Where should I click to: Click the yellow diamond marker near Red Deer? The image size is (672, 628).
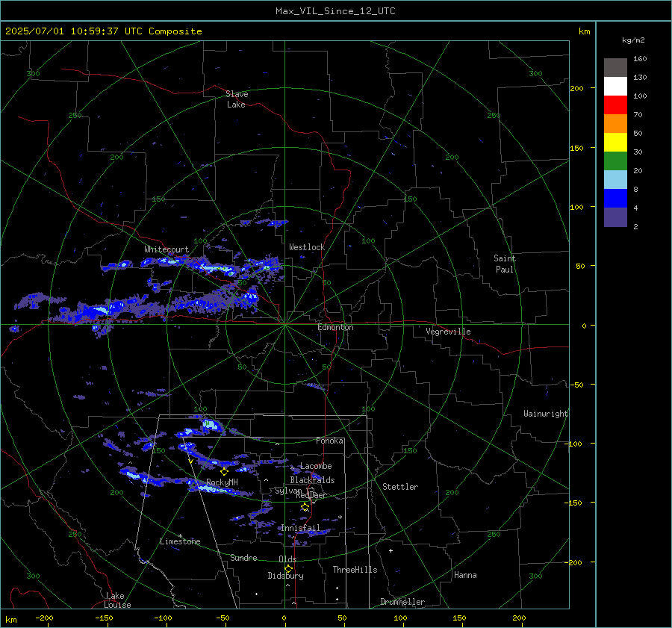[x=305, y=507]
